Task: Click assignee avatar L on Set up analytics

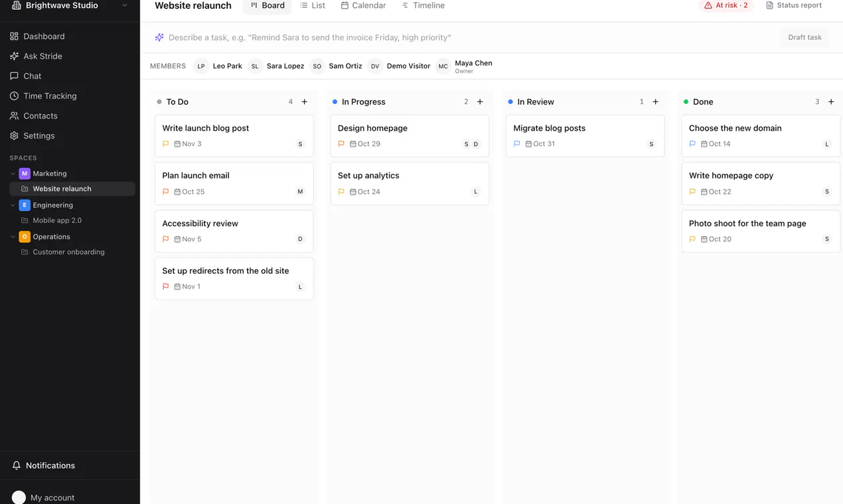Action: [x=476, y=192]
